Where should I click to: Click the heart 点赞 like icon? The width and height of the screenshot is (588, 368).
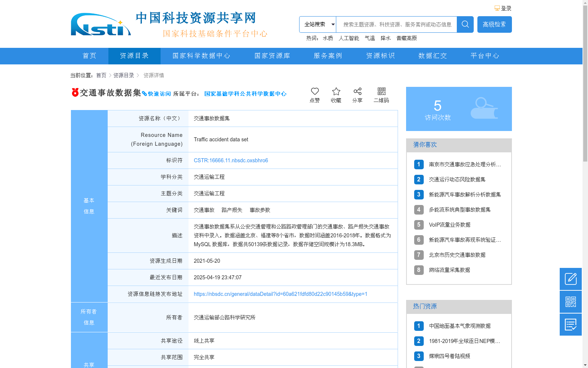[315, 91]
